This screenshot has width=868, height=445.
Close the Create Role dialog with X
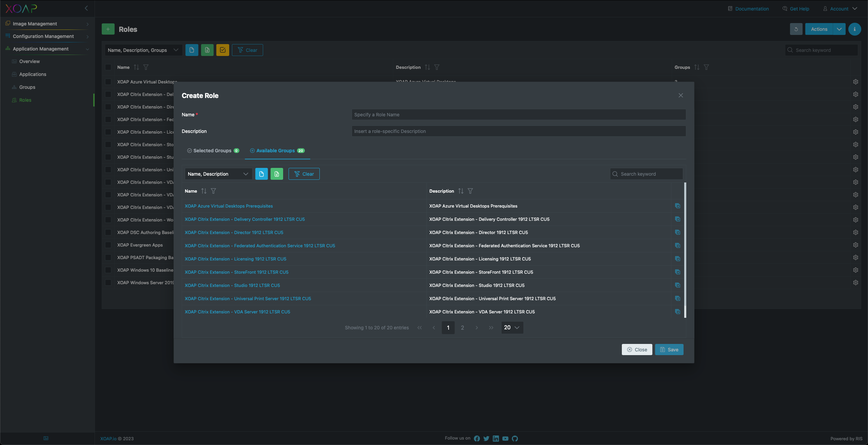[x=681, y=95]
